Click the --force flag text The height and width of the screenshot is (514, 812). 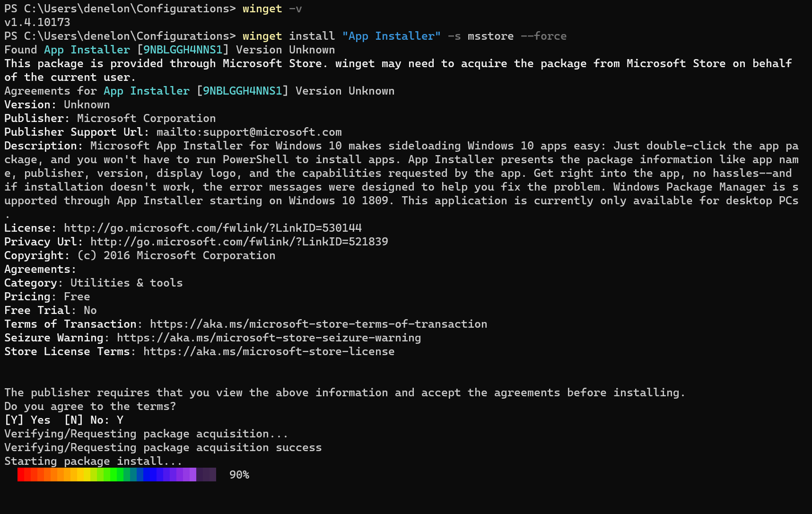click(x=543, y=35)
